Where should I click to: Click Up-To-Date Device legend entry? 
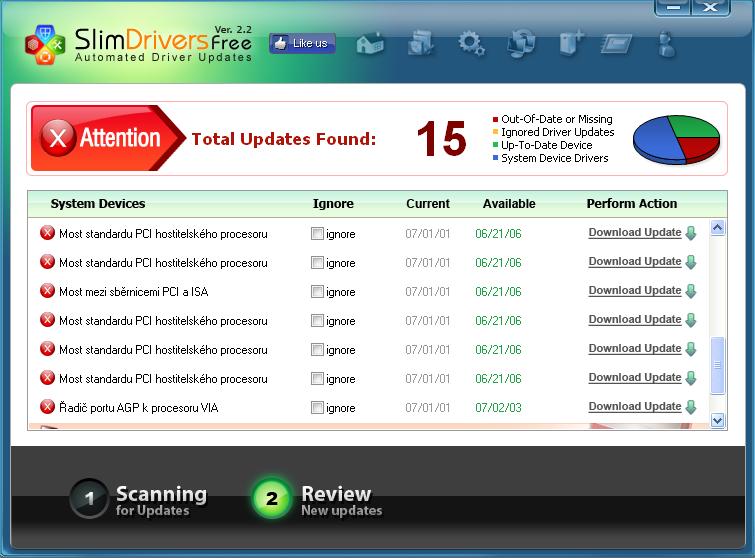click(x=542, y=145)
